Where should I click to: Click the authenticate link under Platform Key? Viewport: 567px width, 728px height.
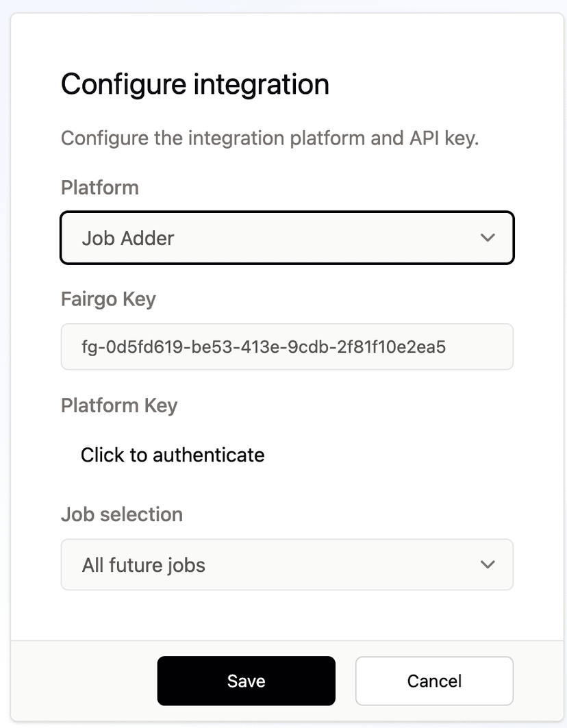coord(172,454)
